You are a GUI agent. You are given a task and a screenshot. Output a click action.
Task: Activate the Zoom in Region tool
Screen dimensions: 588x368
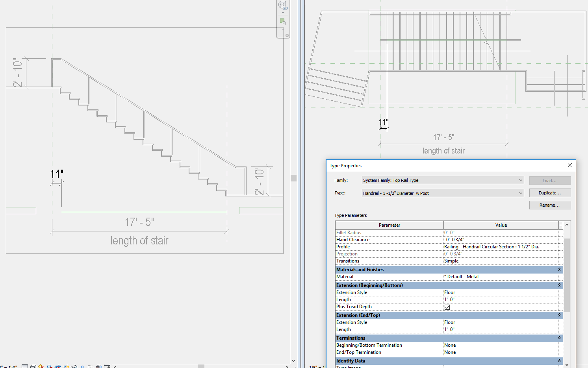pyautogui.click(x=283, y=21)
